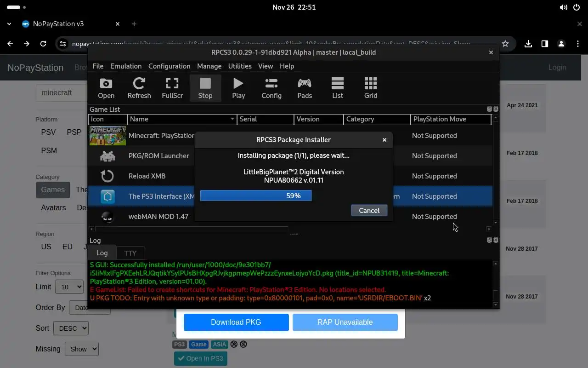Toggle the Games category filter
Image resolution: width=588 pixels, height=368 pixels.
pos(53,190)
